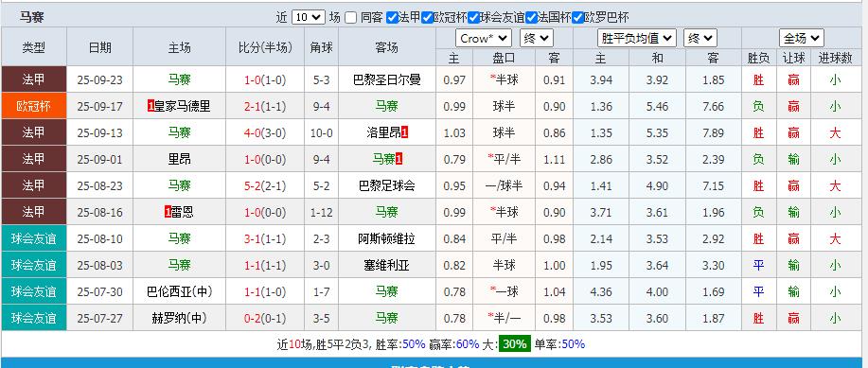Image resolution: width=868 pixels, height=368 pixels.
Task: Click the 盘口 column header
Action: (x=504, y=58)
